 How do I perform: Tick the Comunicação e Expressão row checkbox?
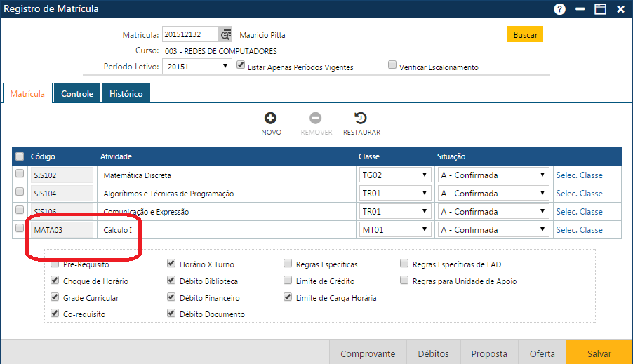[20, 210]
